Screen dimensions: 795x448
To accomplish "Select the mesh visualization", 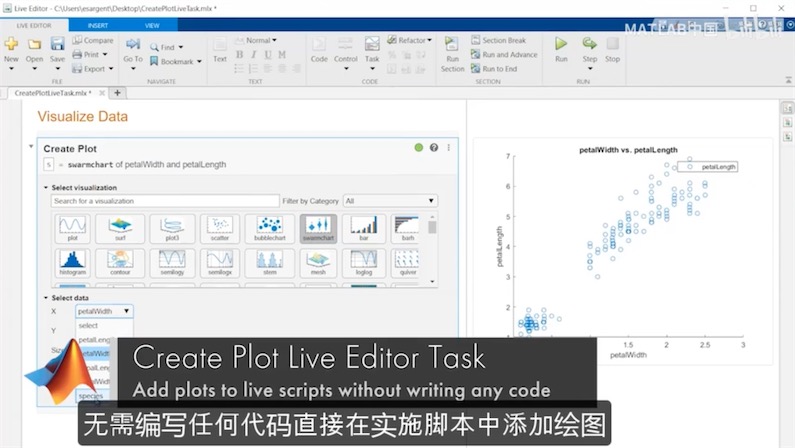I will pyautogui.click(x=318, y=263).
